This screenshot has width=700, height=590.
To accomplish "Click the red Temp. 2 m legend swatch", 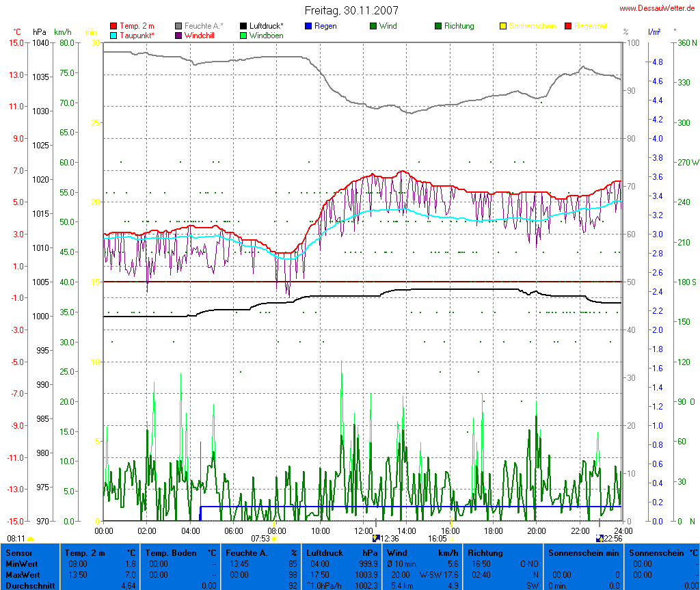I will pos(113,26).
